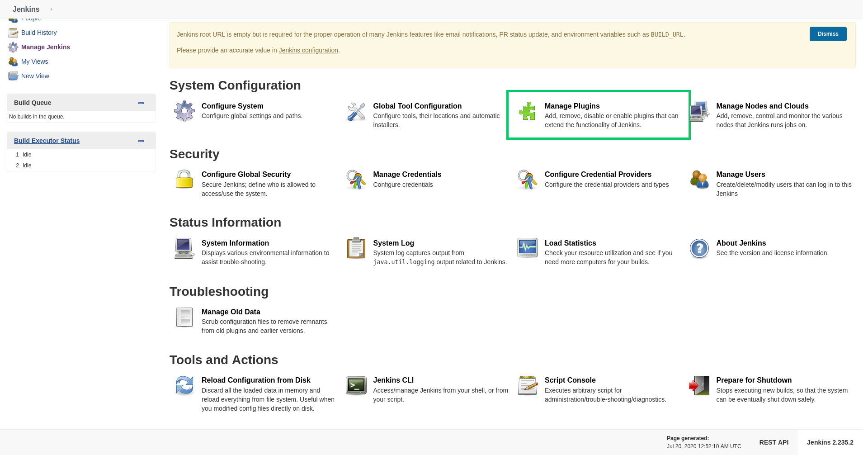
Task: Click the green Manage Plugins puzzle icon
Action: tap(528, 111)
